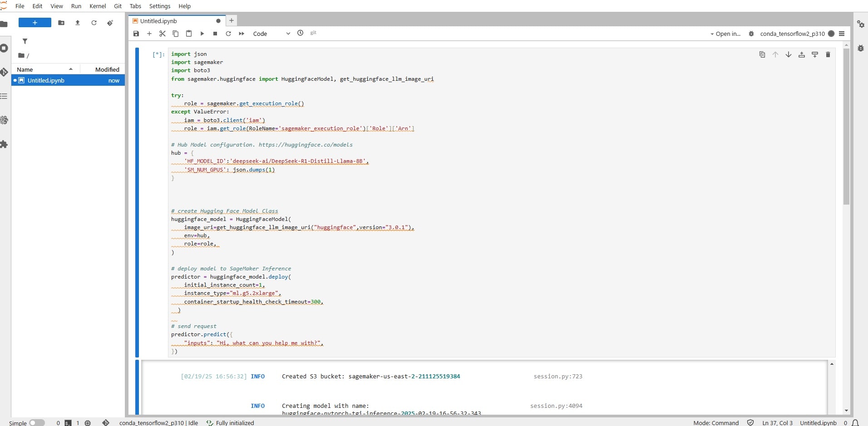
Task: Add a new tab with plus button
Action: coord(232,20)
